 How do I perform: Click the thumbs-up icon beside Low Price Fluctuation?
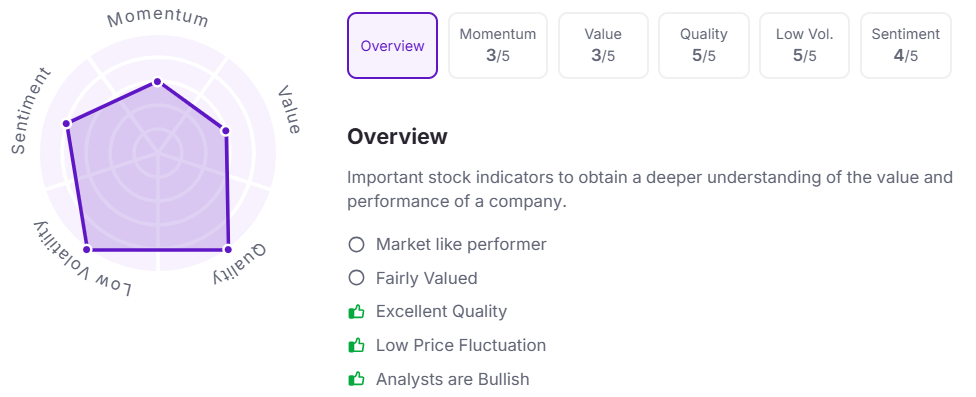click(356, 345)
